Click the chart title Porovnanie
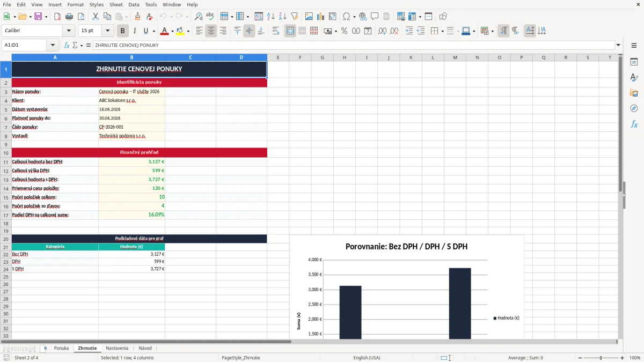644x362 pixels. point(406,247)
